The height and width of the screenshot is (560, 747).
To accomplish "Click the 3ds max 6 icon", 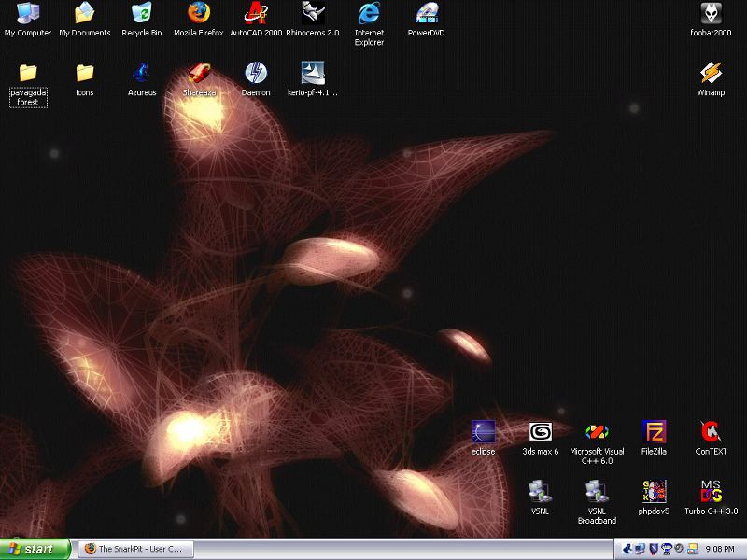I will coord(541,432).
